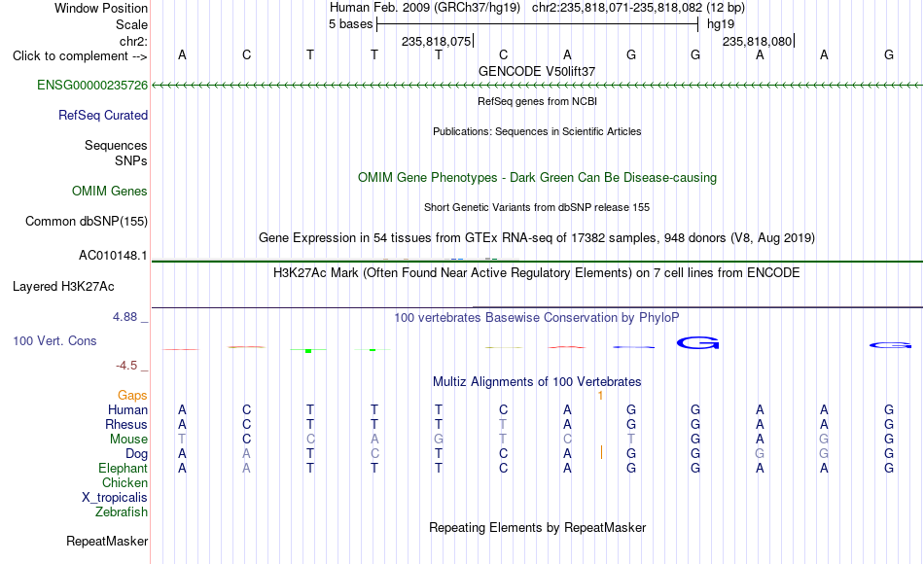
Task: Click 'Publications: Sequences in Scientific Articles' title
Action: pos(537,131)
